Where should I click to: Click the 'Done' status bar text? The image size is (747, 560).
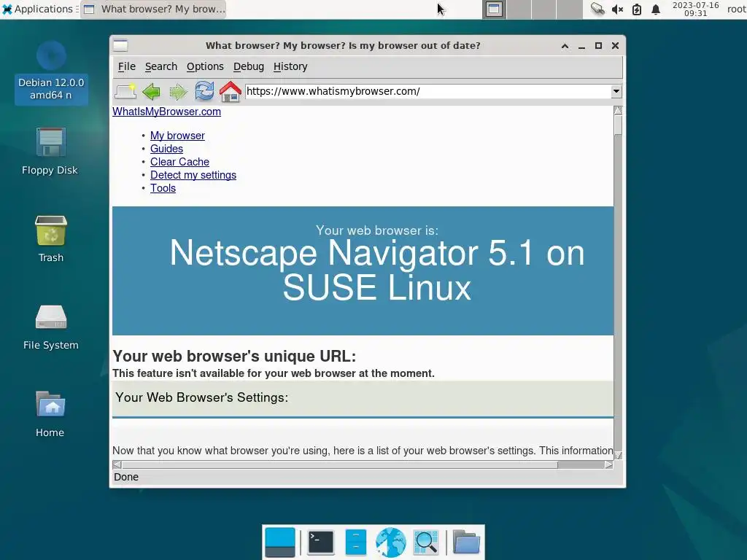(x=125, y=477)
